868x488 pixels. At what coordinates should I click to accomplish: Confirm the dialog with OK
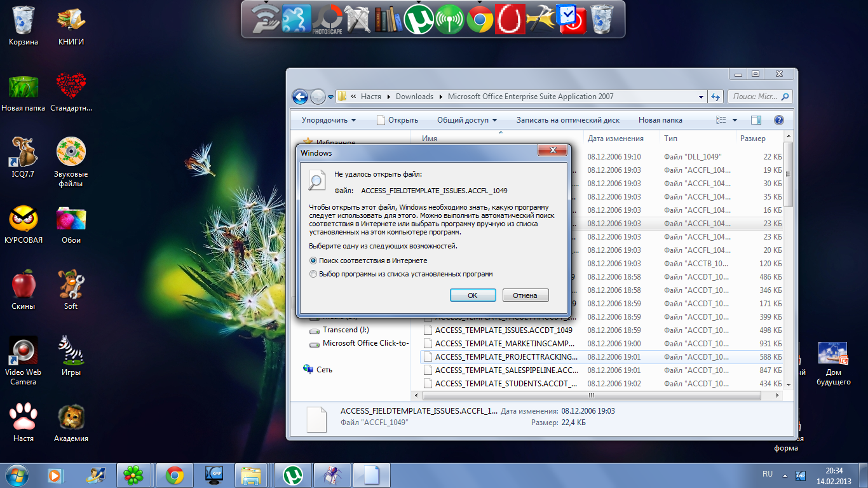(472, 295)
